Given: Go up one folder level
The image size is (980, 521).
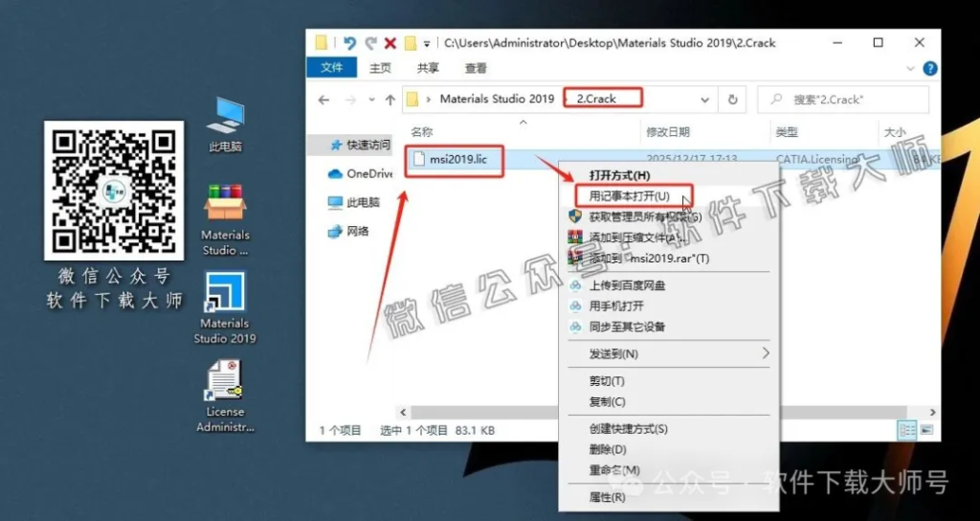Looking at the screenshot, I should [x=390, y=100].
